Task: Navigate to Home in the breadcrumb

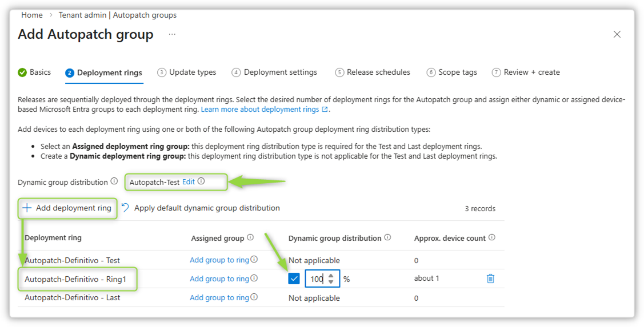Action: [32, 15]
